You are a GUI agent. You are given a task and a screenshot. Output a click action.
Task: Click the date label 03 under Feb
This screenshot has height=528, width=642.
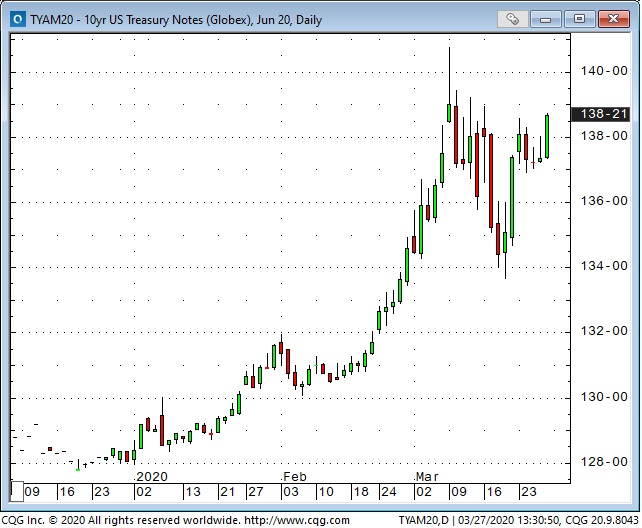coord(291,492)
